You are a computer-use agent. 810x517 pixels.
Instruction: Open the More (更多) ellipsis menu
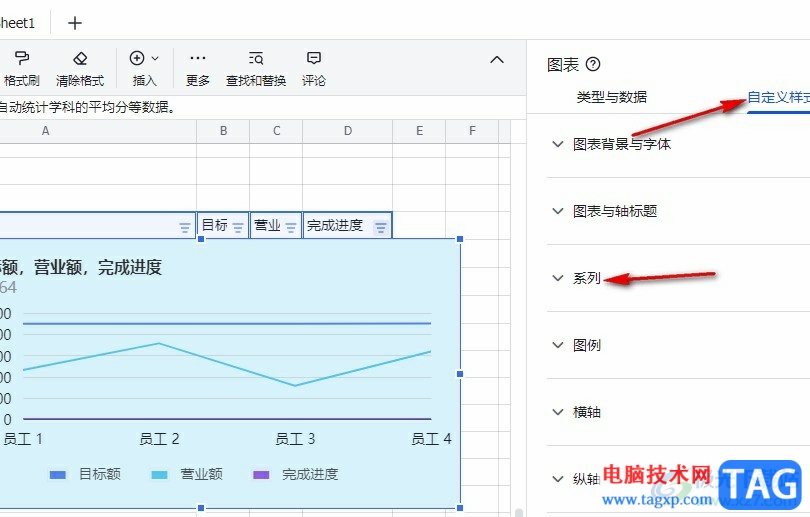[198, 58]
